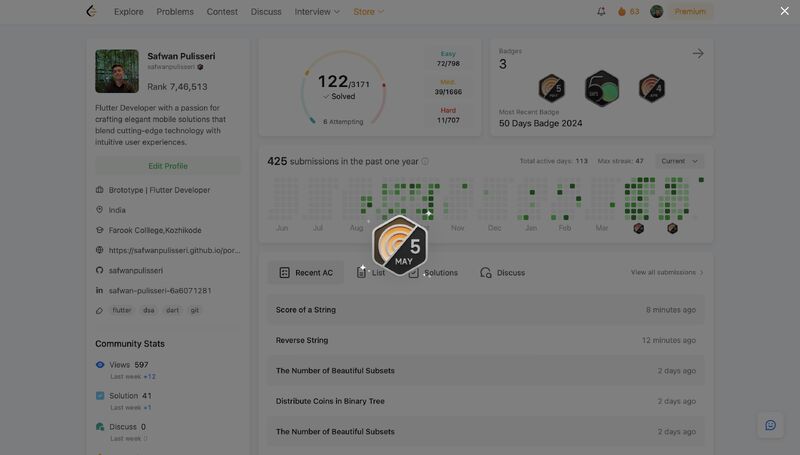Viewport: 800px width, 455px height.
Task: Open the Current year dropdown
Action: pos(679,161)
